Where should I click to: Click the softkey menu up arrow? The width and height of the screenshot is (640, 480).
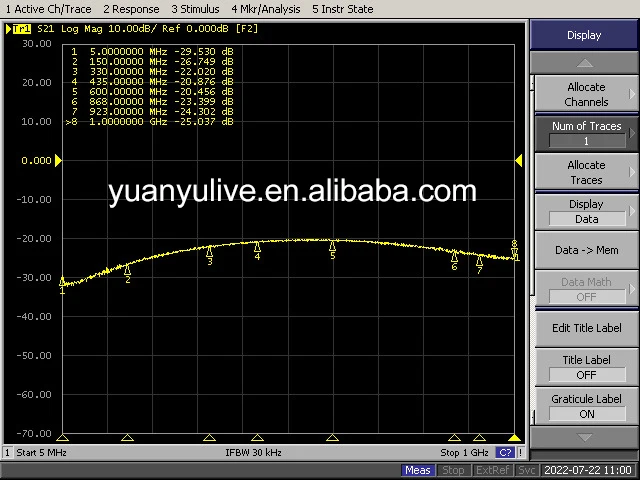tap(584, 63)
